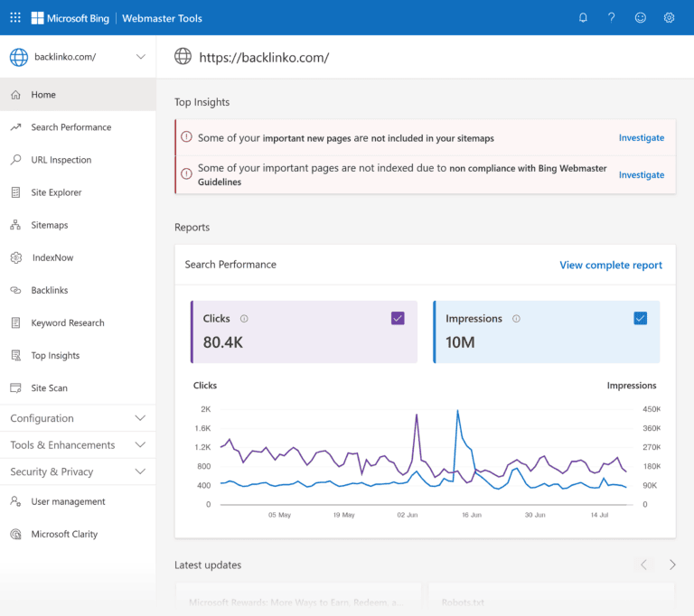The image size is (694, 616).
Task: Uncheck the Clicks checkbox
Action: click(398, 318)
